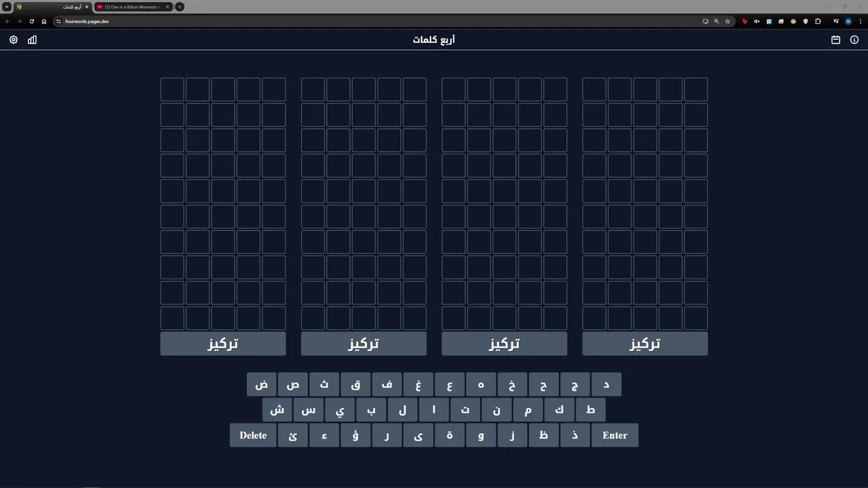The height and width of the screenshot is (488, 868).
Task: Tap the ه key
Action: tap(481, 384)
